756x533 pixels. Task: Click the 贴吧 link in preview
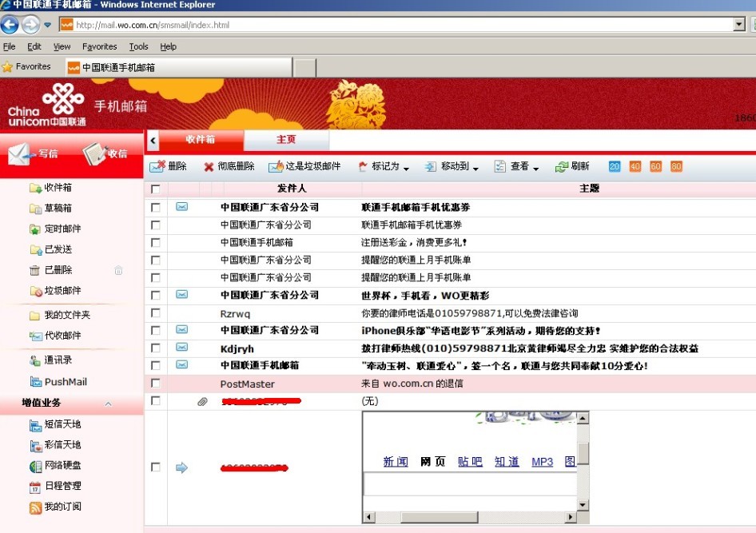point(470,462)
